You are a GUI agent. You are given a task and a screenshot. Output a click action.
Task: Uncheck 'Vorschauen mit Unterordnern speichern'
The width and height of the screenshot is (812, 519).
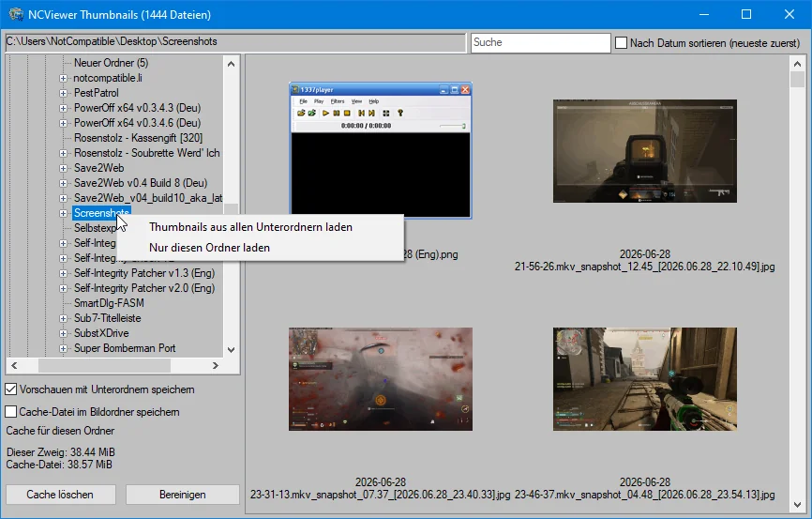pos(10,389)
